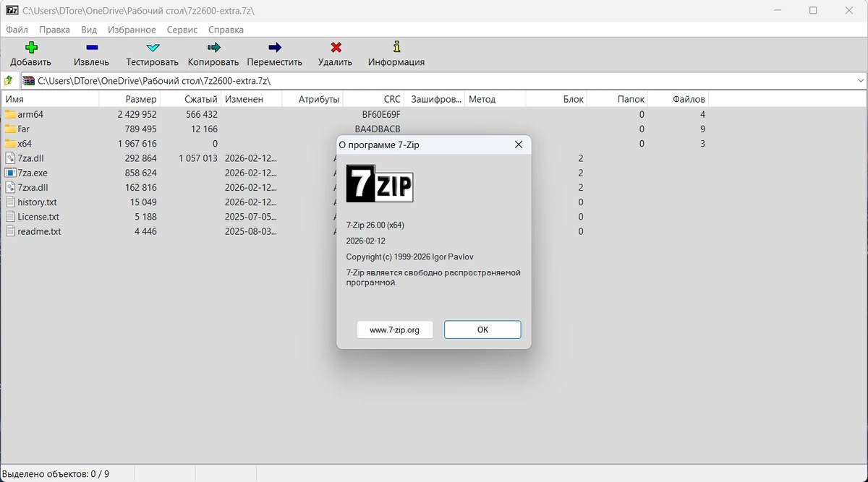The image size is (868, 482).
Task: Click the 7z app icon in the title bar
Action: point(12,11)
